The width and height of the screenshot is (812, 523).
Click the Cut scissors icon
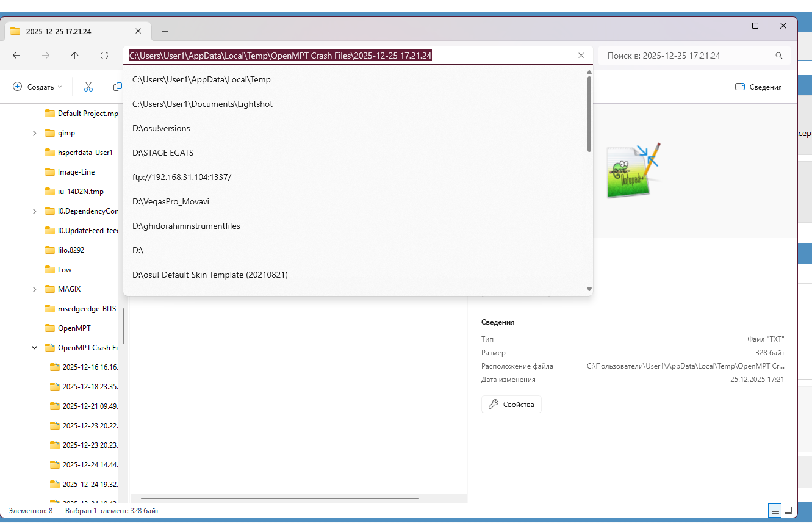coord(88,87)
